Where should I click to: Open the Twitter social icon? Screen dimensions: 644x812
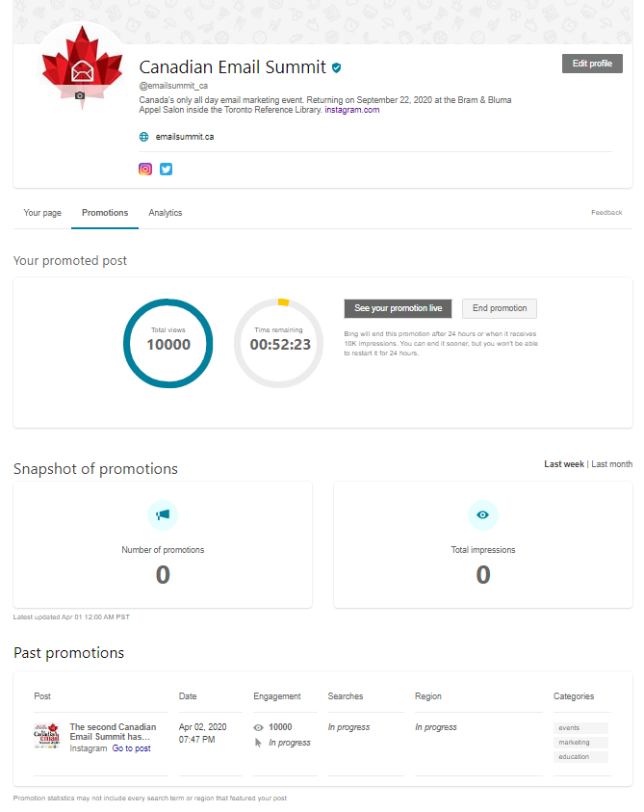pos(167,169)
